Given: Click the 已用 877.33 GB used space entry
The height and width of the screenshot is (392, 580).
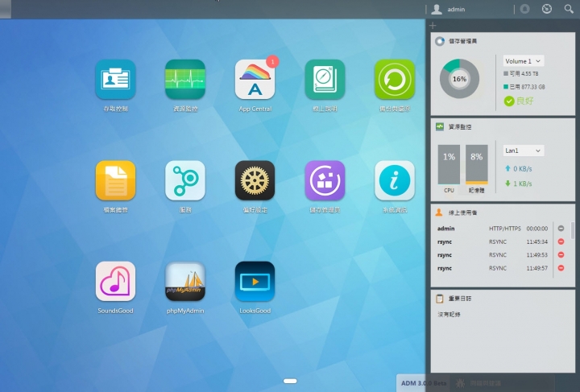Looking at the screenshot, I should point(524,87).
